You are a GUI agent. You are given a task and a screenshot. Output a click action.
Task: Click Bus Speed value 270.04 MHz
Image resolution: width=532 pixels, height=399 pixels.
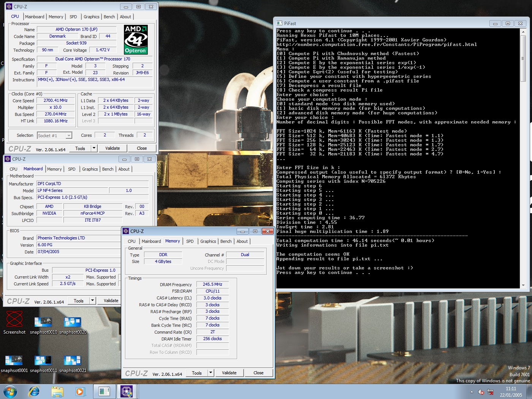55,114
